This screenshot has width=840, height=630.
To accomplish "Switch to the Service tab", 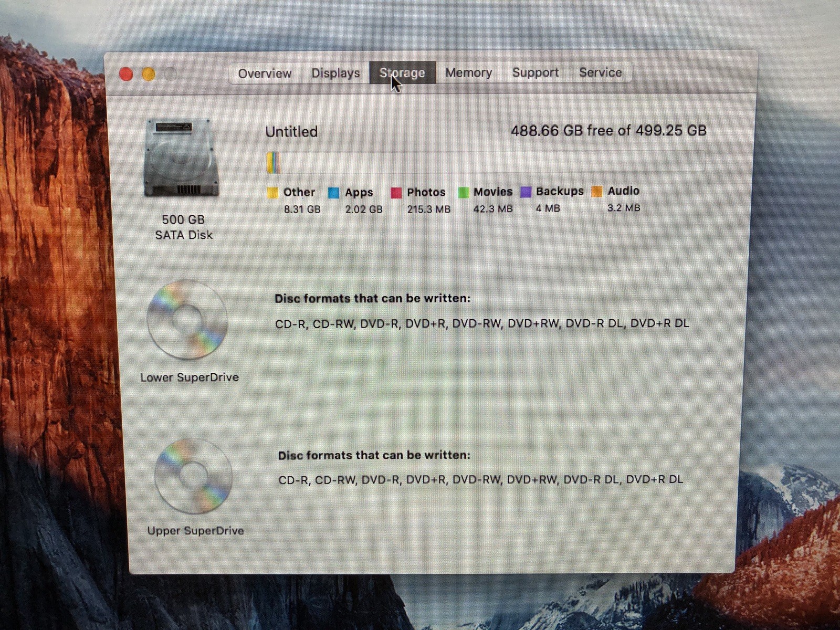I will click(601, 72).
